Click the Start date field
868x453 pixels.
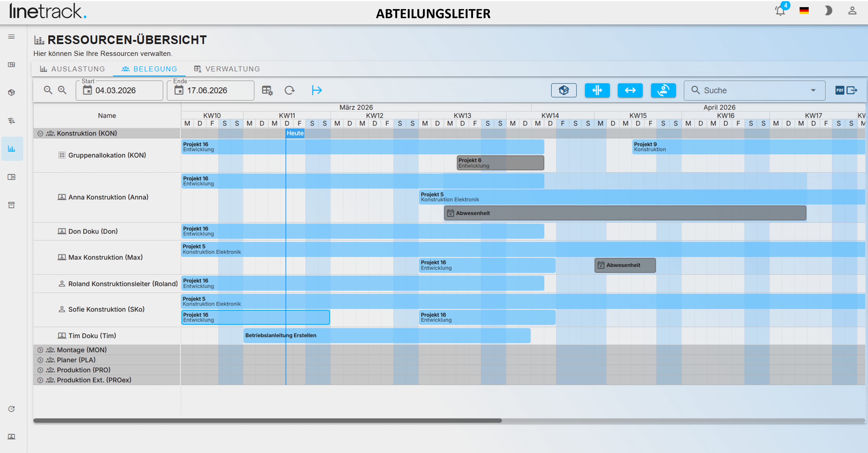(x=119, y=90)
